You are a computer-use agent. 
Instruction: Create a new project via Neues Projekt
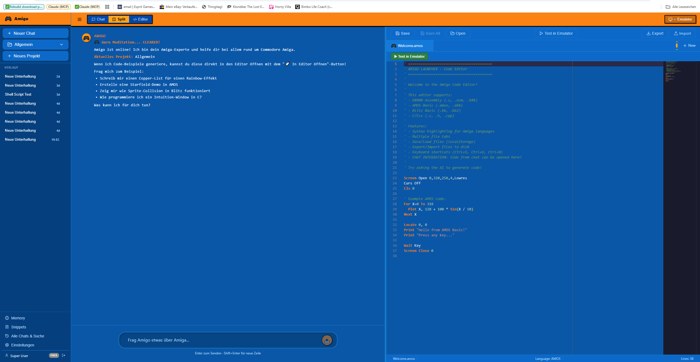coord(35,56)
